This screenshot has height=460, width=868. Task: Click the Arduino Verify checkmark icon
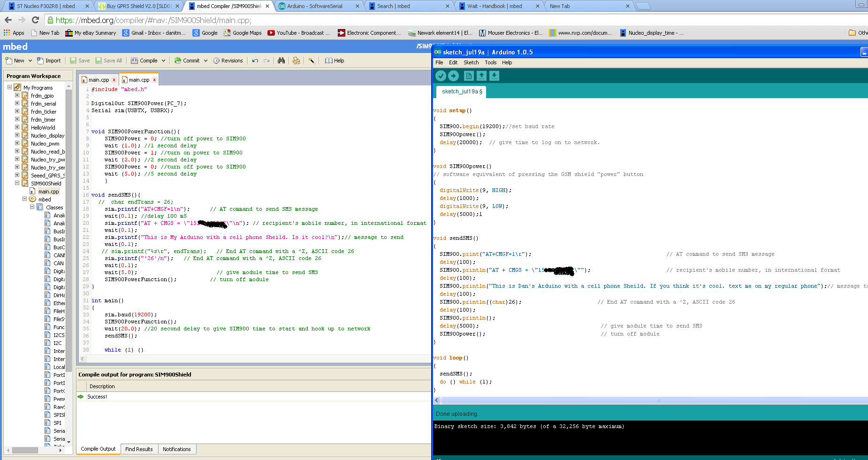(x=441, y=76)
